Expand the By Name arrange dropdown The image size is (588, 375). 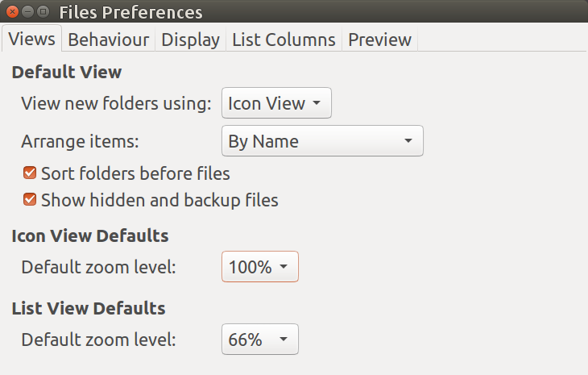tap(321, 141)
